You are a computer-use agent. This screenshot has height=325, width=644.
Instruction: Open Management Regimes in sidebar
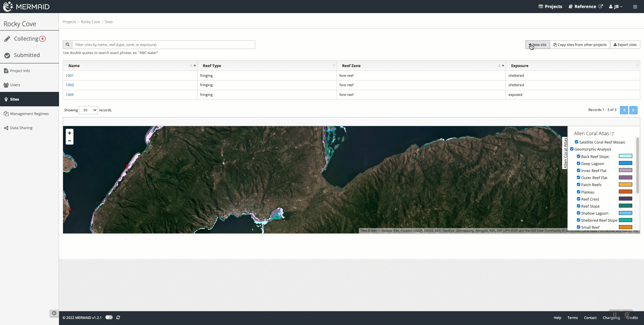pyautogui.click(x=29, y=114)
